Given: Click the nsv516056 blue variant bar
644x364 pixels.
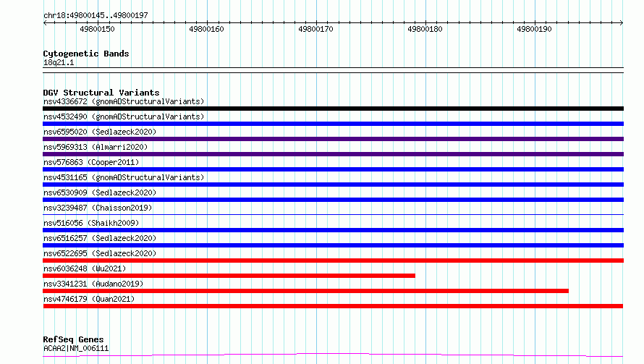Looking at the screenshot, I should [333, 230].
